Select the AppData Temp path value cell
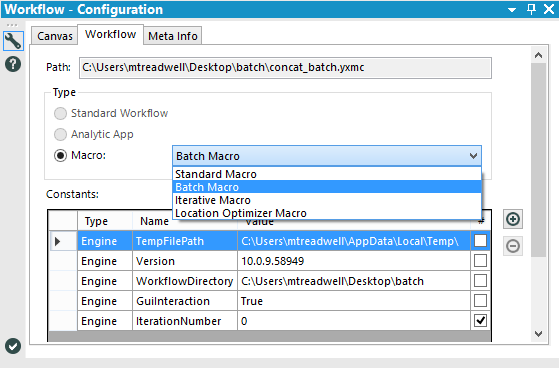 [x=354, y=241]
